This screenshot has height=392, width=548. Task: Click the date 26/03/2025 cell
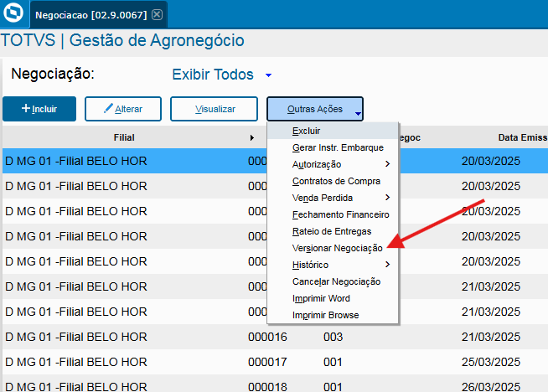[x=491, y=387]
